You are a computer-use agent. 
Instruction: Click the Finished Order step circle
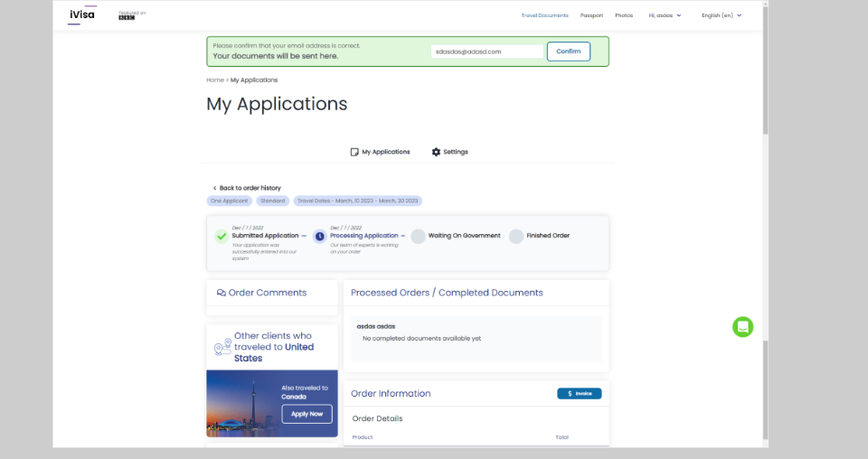(516, 236)
